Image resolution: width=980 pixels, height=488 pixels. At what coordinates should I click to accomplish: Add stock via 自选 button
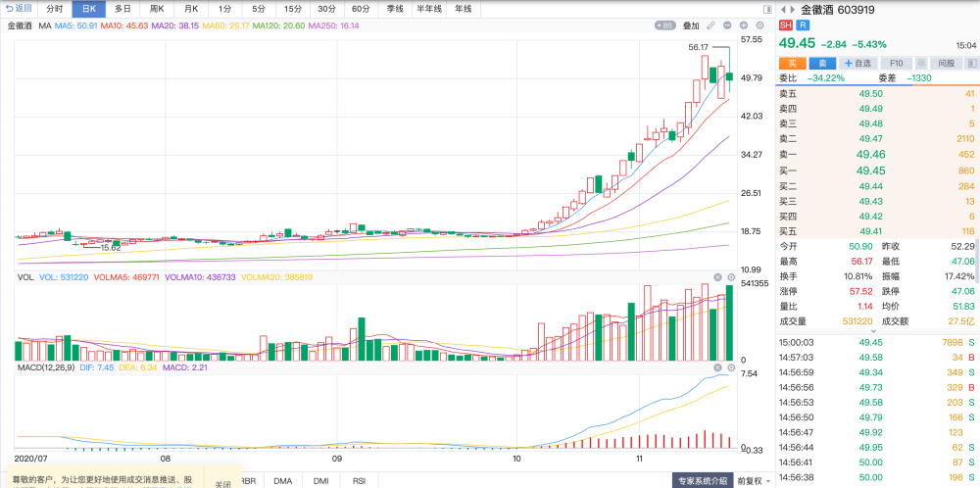point(857,63)
